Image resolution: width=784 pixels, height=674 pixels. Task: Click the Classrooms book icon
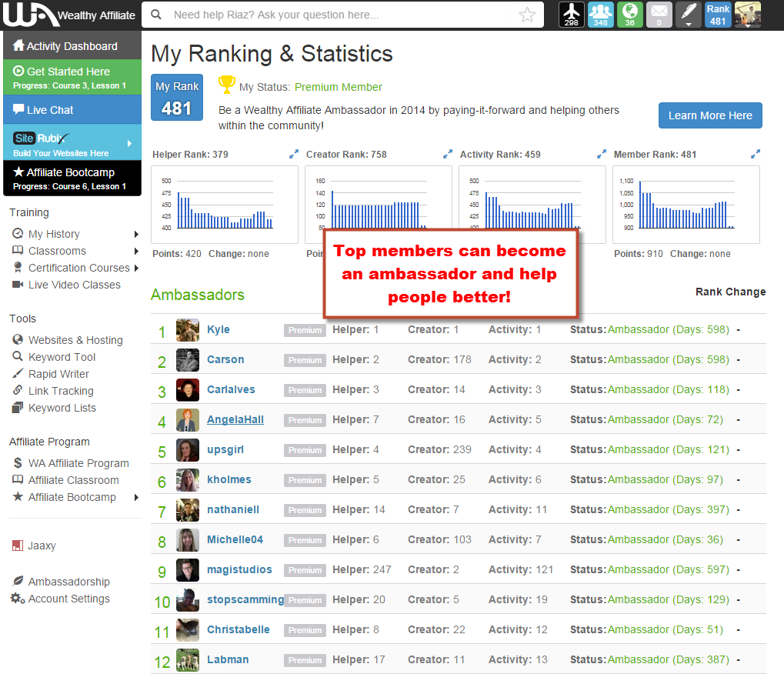18,251
